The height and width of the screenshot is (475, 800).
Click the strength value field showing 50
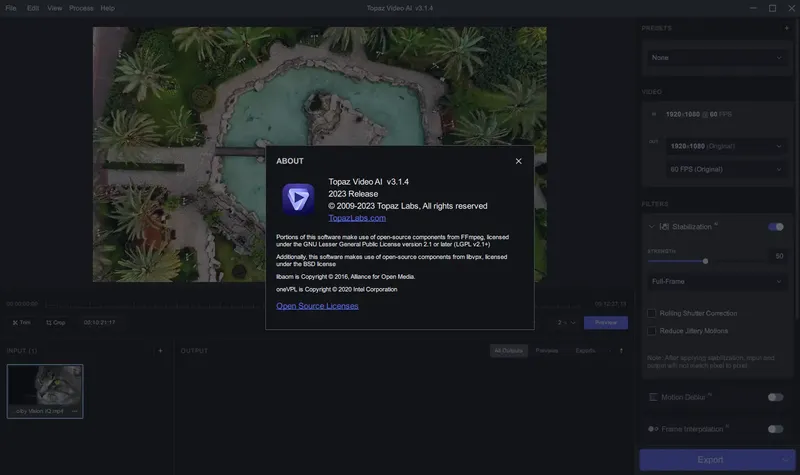[778, 256]
